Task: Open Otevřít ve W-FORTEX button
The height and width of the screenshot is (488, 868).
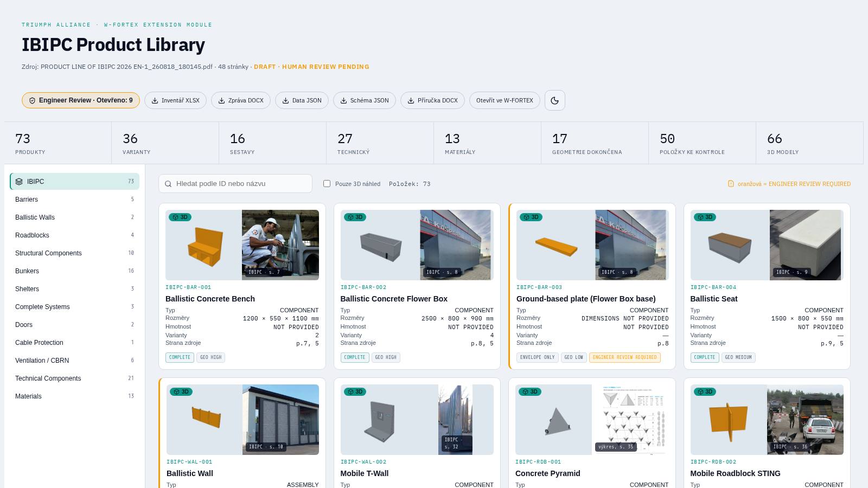Action: click(505, 100)
